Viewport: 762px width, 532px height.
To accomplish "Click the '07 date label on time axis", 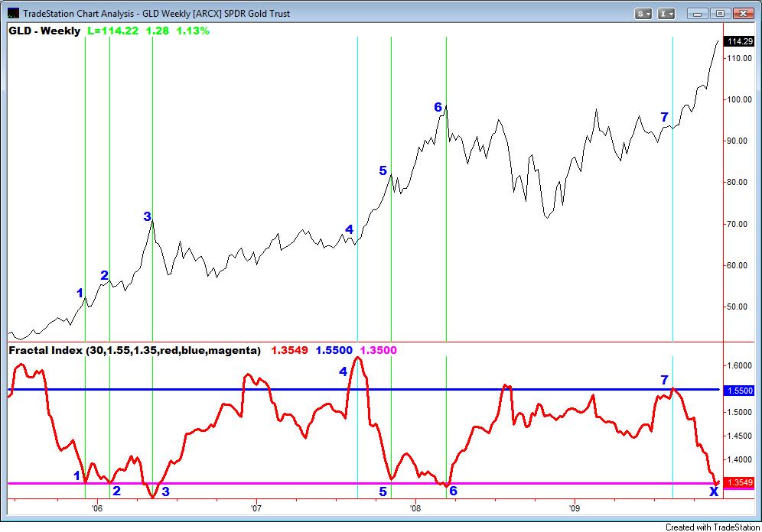I will pos(256,509).
